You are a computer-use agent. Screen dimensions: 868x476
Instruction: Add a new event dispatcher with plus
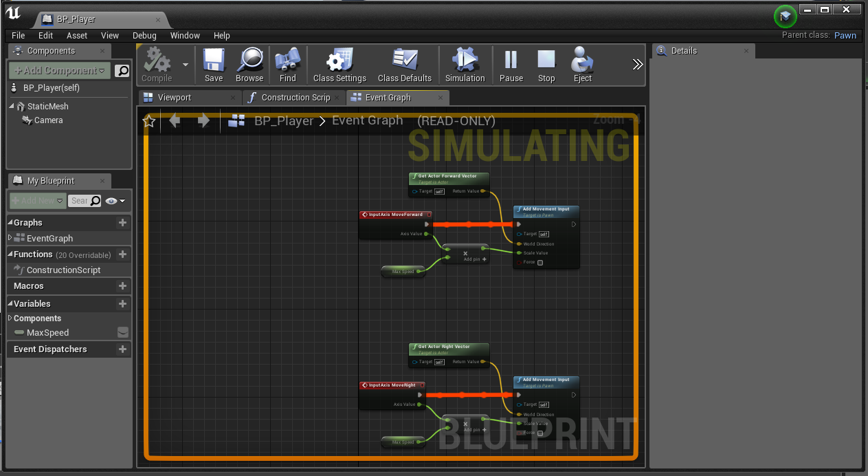coord(122,349)
